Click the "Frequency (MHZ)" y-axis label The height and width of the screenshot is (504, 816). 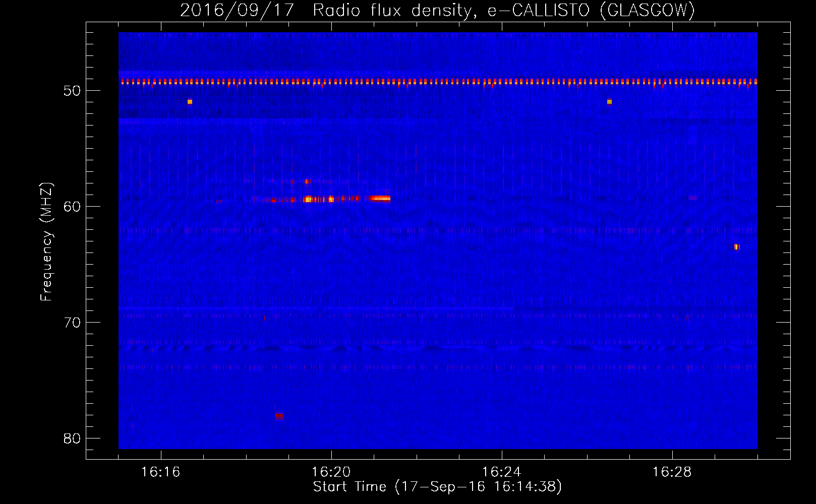tap(46, 242)
